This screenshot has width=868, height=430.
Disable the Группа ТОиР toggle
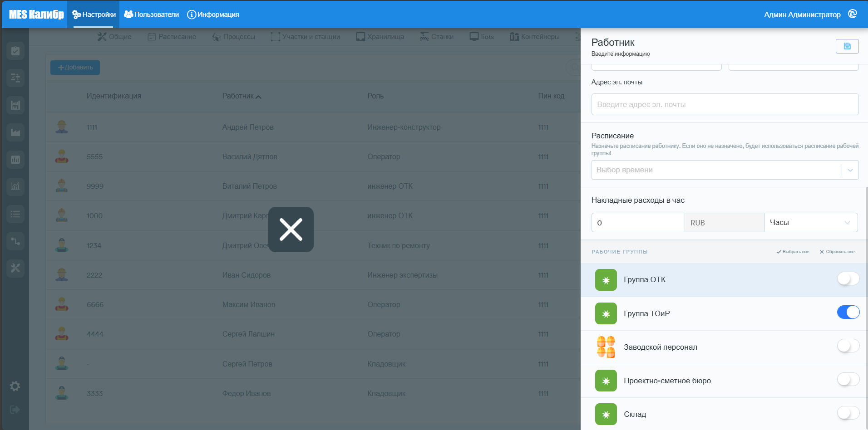point(848,312)
